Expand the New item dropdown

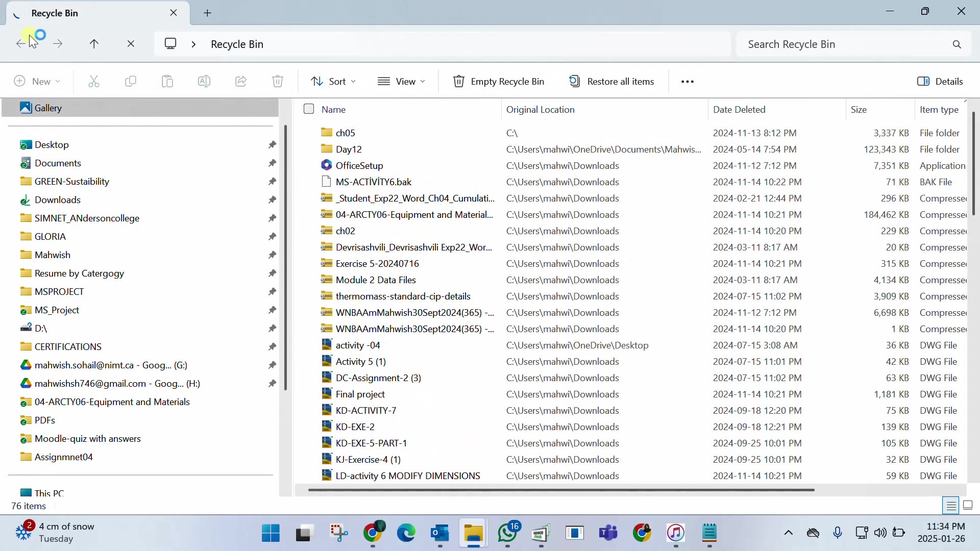coord(37,82)
